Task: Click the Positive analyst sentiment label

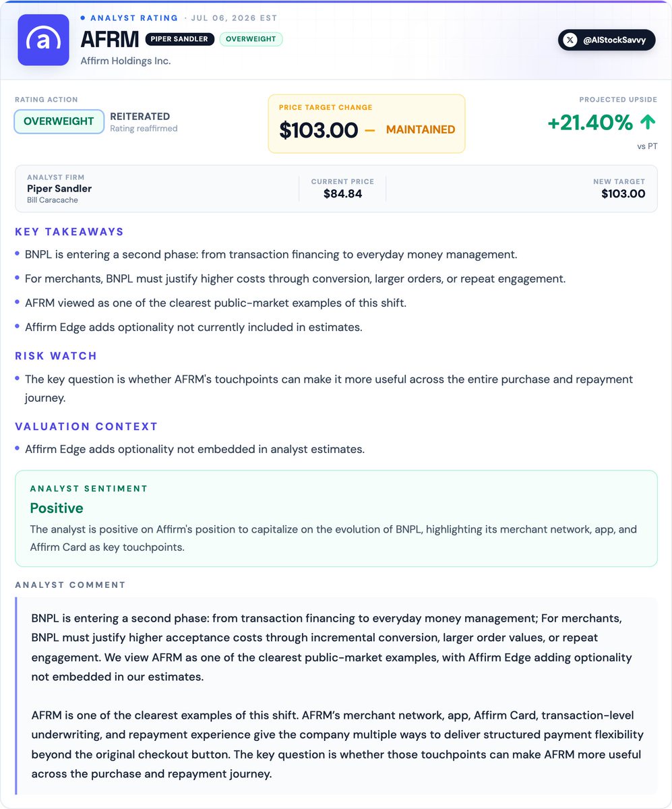Action: click(57, 508)
